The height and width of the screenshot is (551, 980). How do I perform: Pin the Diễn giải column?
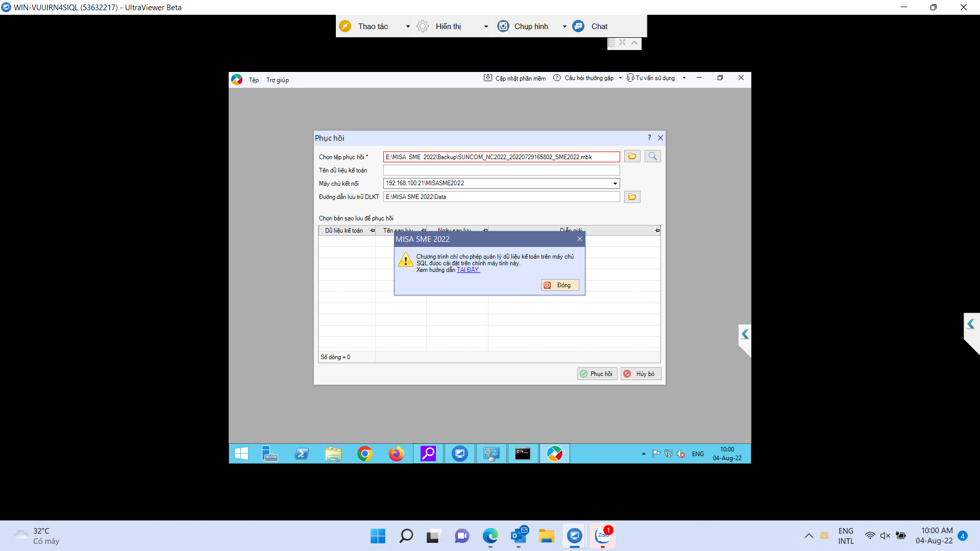(657, 231)
